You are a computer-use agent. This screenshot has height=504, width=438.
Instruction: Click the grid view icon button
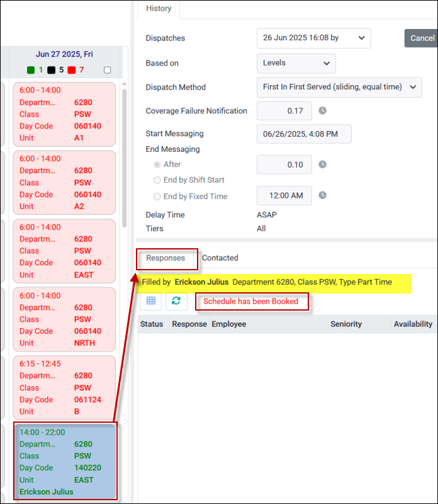coord(150,301)
